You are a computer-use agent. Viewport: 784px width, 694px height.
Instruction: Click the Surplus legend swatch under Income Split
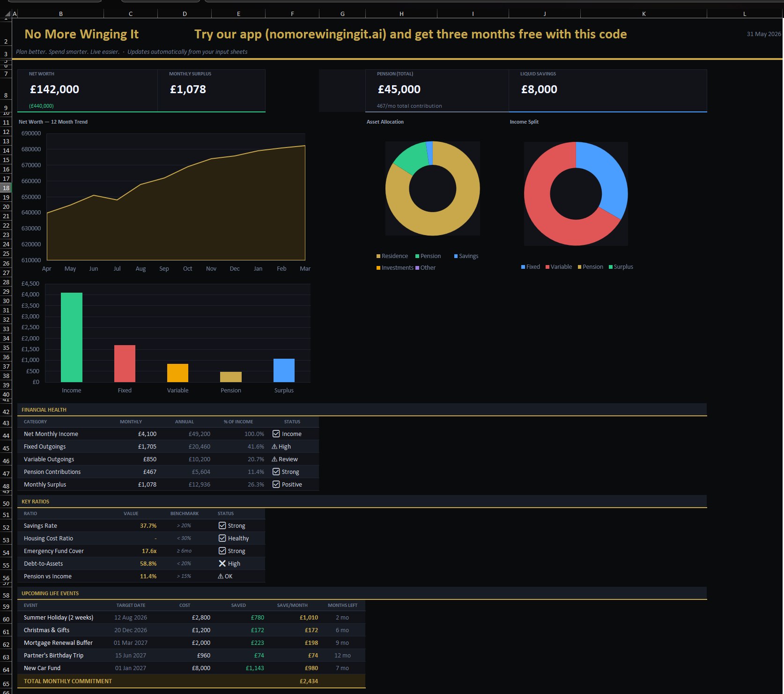(x=611, y=267)
